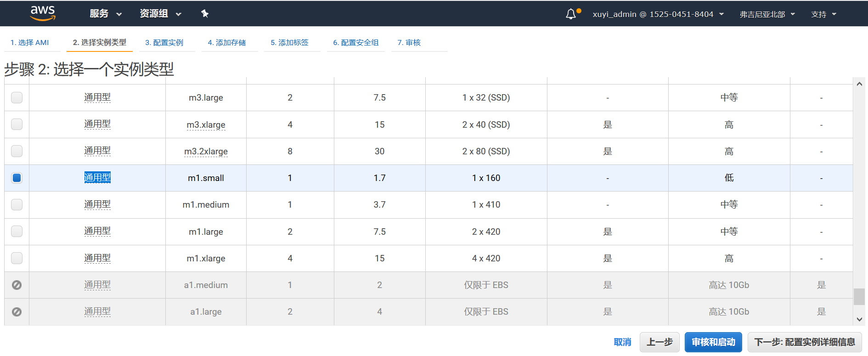Switch to 4. 添加存储 tab
This screenshot has height=356, width=868.
click(227, 43)
